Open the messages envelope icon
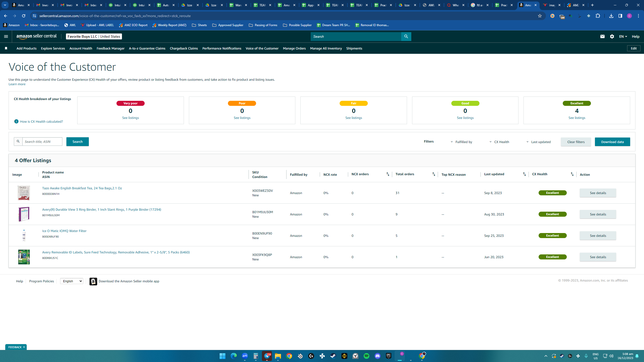This screenshot has width=644, height=362. click(602, 36)
